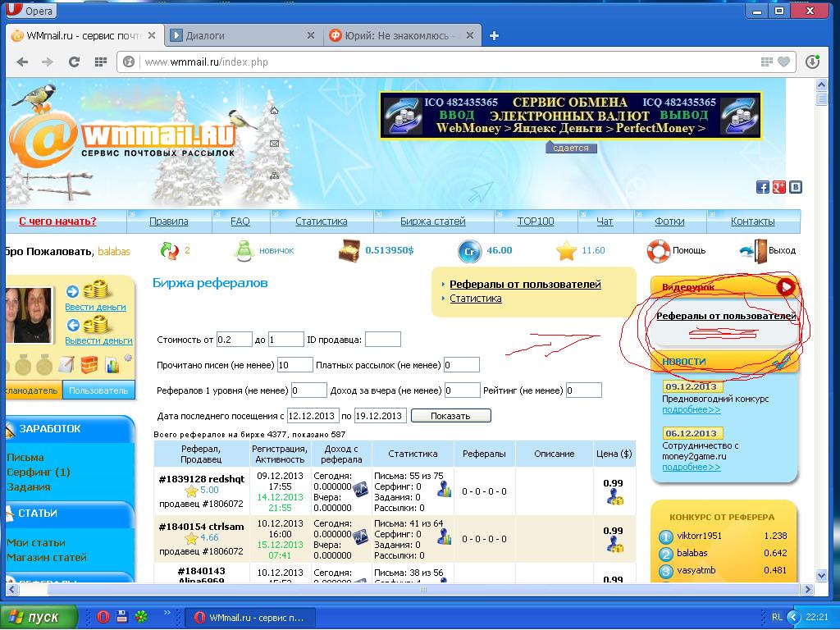The height and width of the screenshot is (630, 840).
Task: Click the пуск Start button
Action: [38, 617]
